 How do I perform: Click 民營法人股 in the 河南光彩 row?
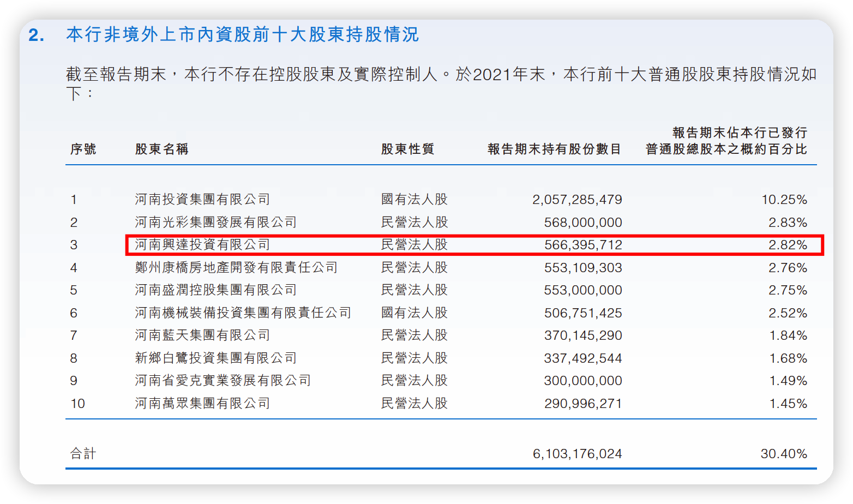415,222
